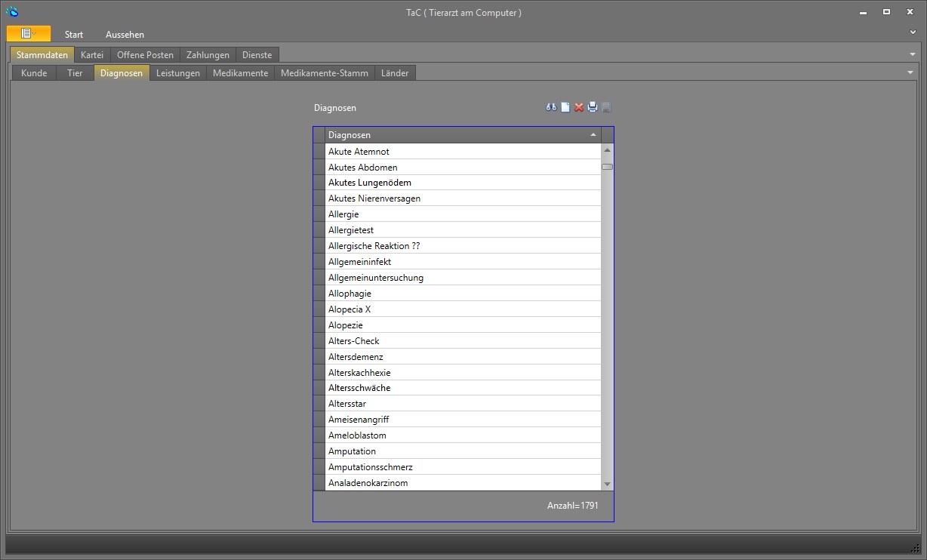Screen dimensions: 927x560
Task: Select the row Akutes Lungenödem
Action: point(463,183)
